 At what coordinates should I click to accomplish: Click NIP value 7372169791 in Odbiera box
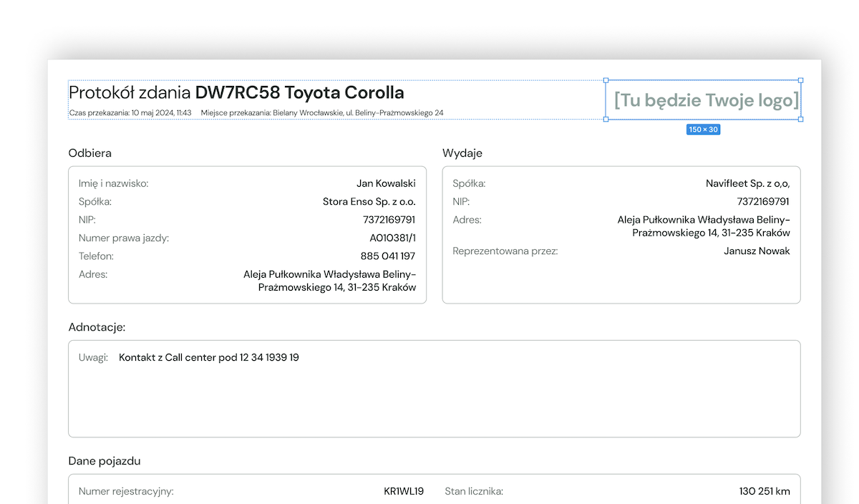click(389, 220)
